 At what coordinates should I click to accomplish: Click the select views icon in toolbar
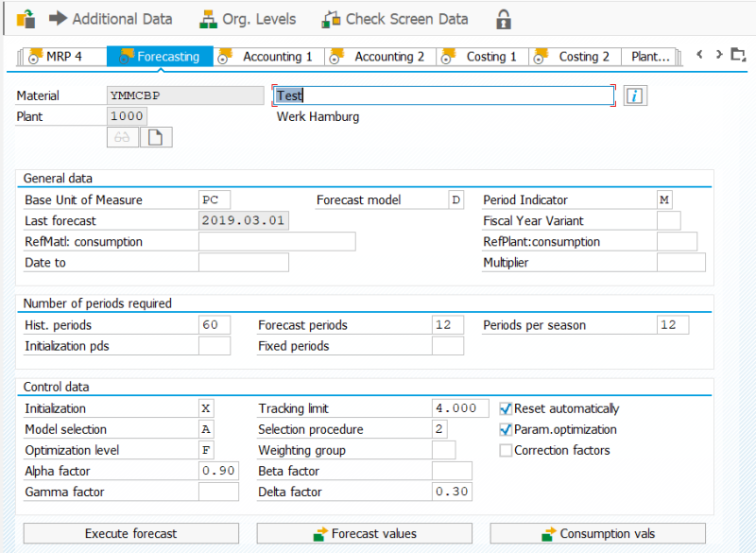[26, 19]
